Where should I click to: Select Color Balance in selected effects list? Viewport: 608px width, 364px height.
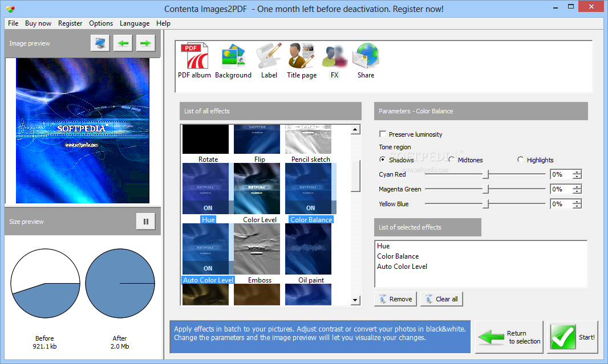point(398,256)
